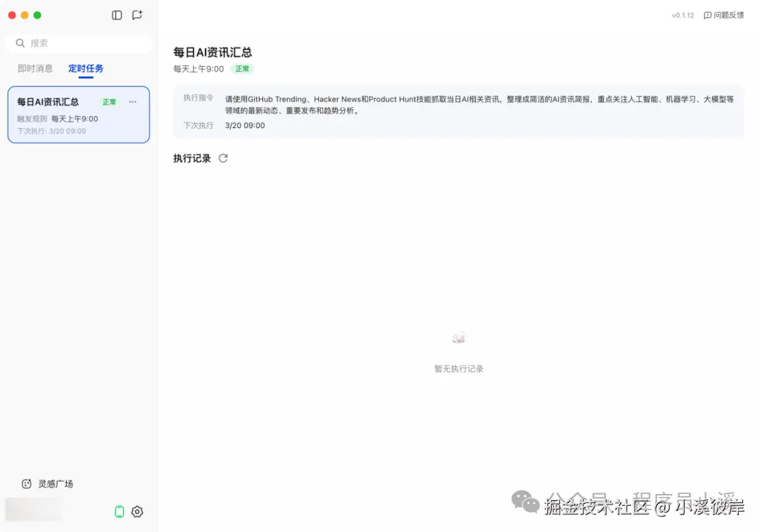Image resolution: width=760 pixels, height=532 pixels.
Task: Open the 每日AI资讯汇总 task card
Action: [x=79, y=115]
